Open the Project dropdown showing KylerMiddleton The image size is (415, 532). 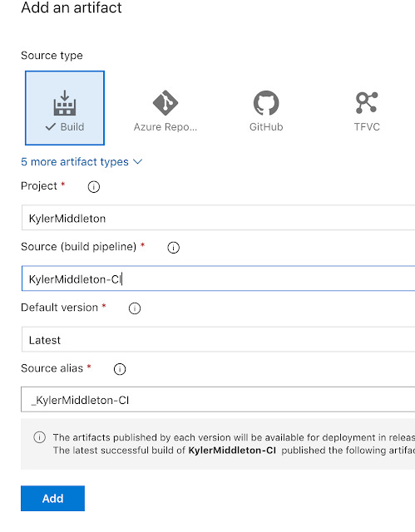[218, 218]
